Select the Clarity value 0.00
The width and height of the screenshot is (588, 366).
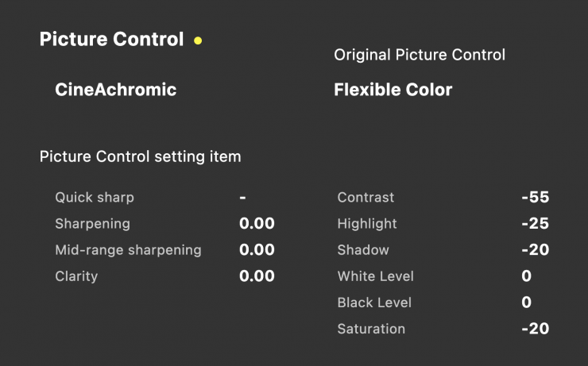pyautogui.click(x=257, y=276)
